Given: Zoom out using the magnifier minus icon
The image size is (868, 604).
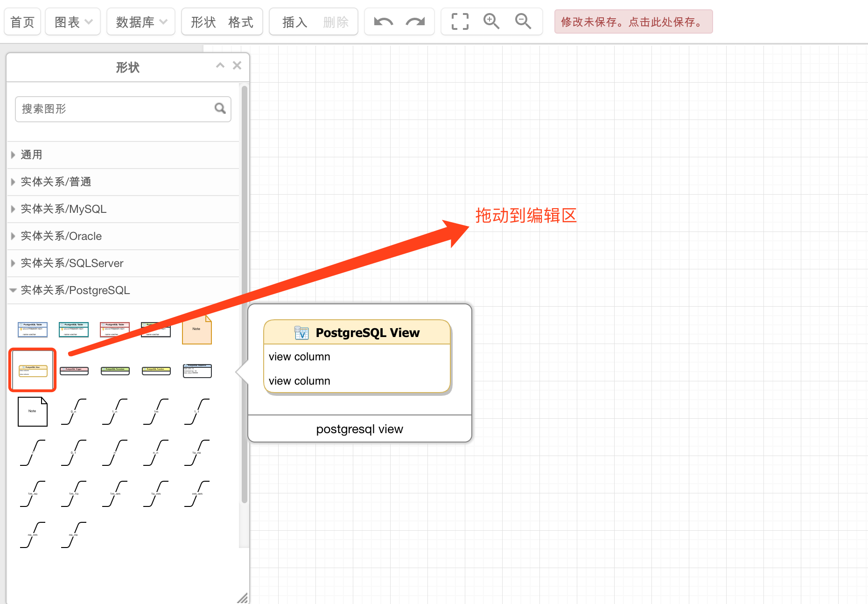Looking at the screenshot, I should point(523,21).
